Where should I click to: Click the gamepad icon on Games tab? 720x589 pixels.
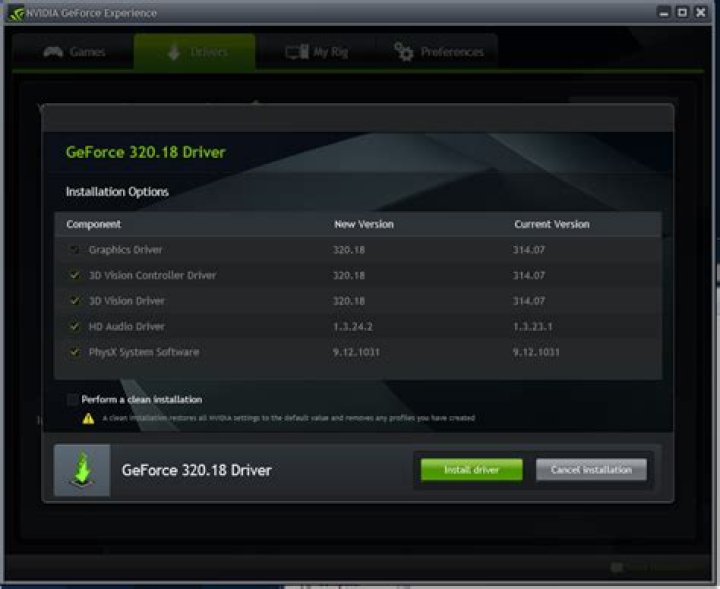point(53,52)
